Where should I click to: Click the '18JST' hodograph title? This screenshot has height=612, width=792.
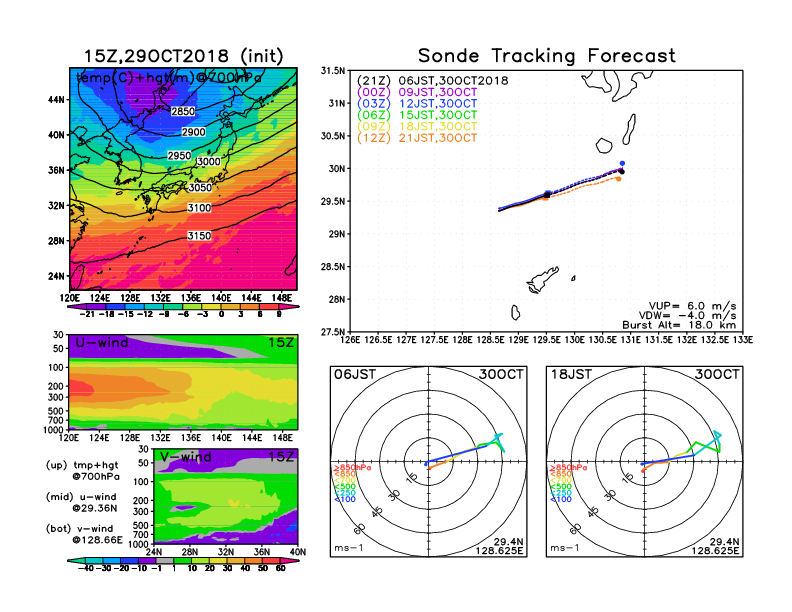[571, 375]
